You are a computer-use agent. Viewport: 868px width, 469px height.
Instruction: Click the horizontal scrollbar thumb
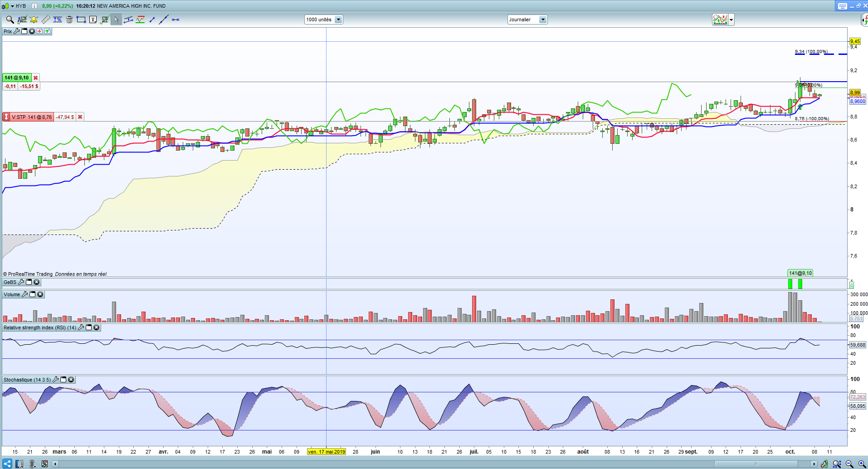(x=756, y=464)
